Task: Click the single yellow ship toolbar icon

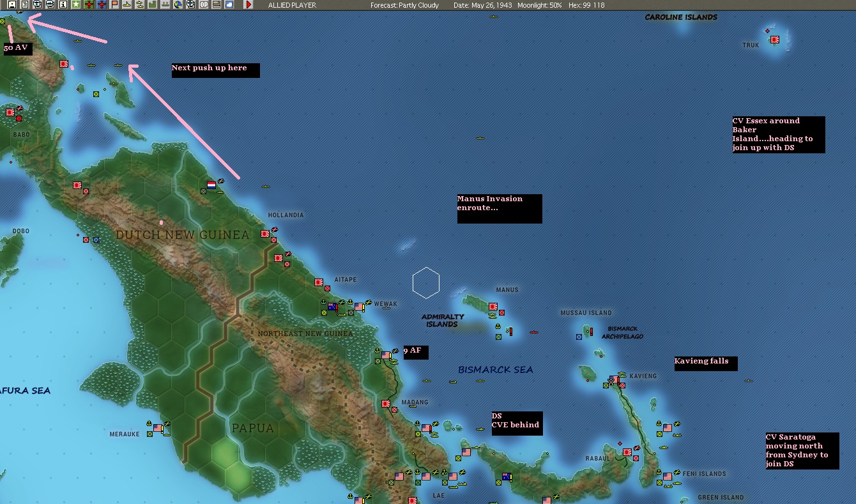Action: (x=127, y=4)
